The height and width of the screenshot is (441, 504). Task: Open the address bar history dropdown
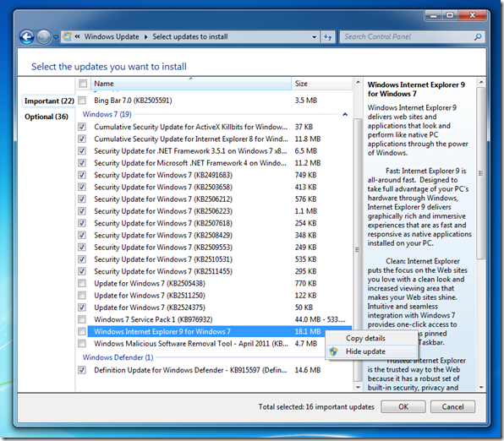314,37
